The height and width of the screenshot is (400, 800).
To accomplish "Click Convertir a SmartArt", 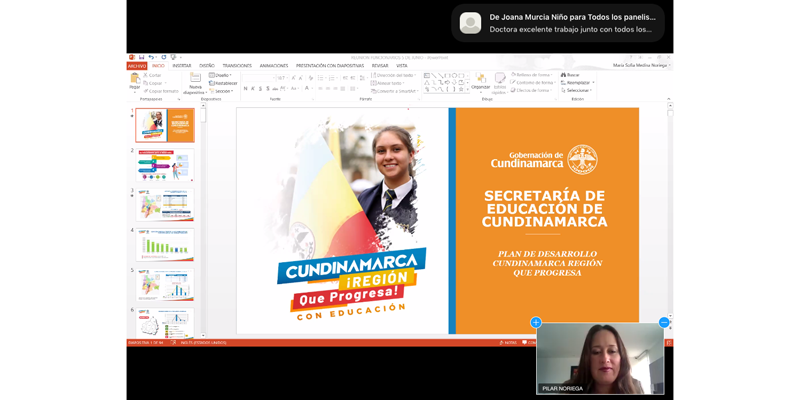I will (395, 91).
